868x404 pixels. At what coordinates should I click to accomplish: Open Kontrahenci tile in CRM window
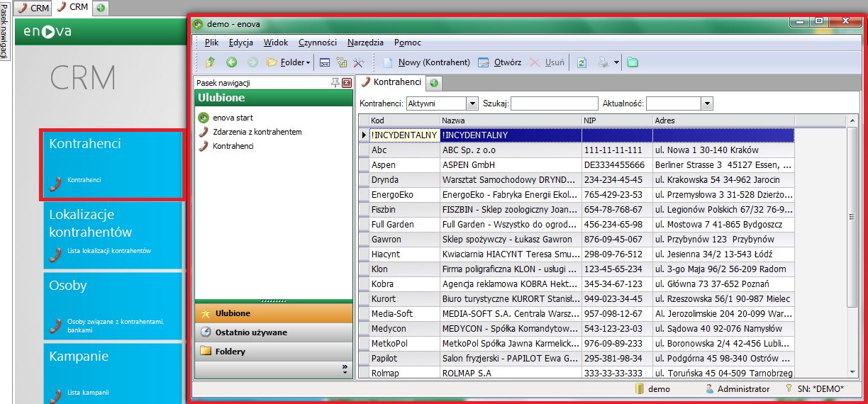[x=112, y=164]
